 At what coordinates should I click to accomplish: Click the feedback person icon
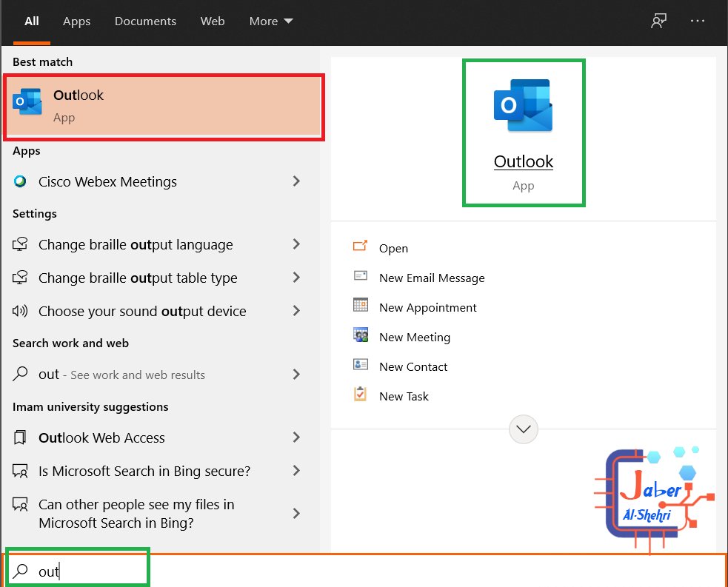[x=658, y=21]
